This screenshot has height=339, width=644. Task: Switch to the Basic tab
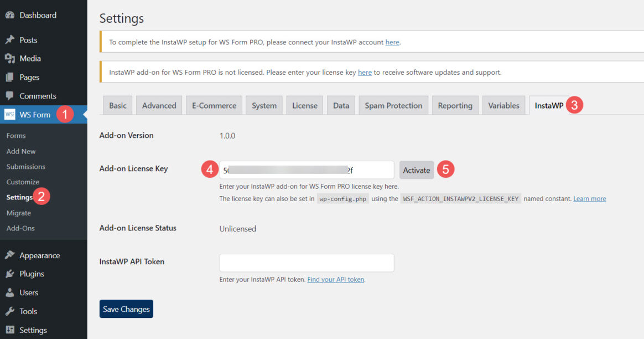point(118,105)
